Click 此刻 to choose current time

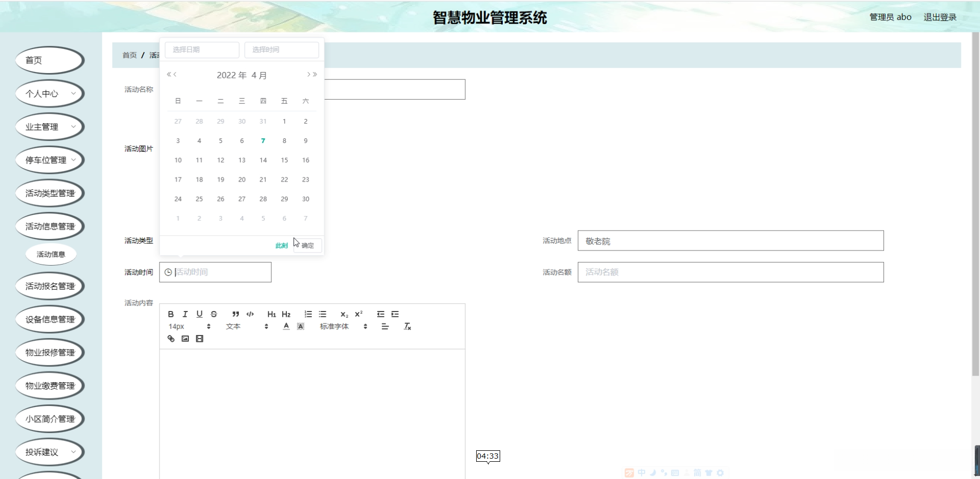pos(282,246)
